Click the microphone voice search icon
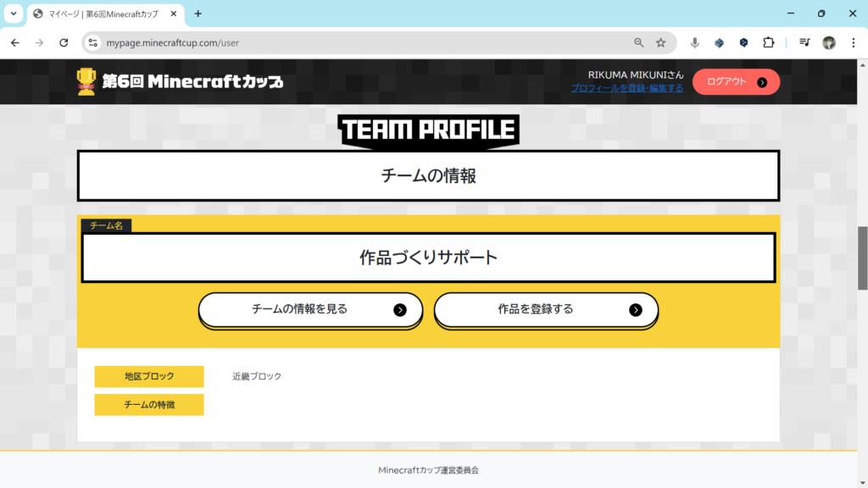This screenshot has height=488, width=868. click(695, 43)
